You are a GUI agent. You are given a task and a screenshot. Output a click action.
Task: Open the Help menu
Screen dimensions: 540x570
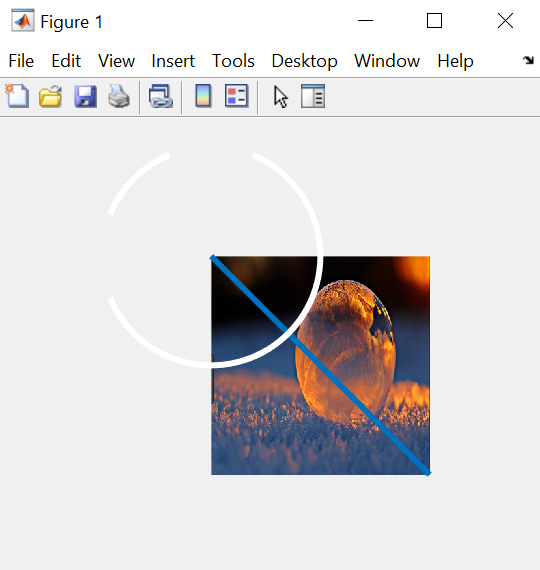455,61
